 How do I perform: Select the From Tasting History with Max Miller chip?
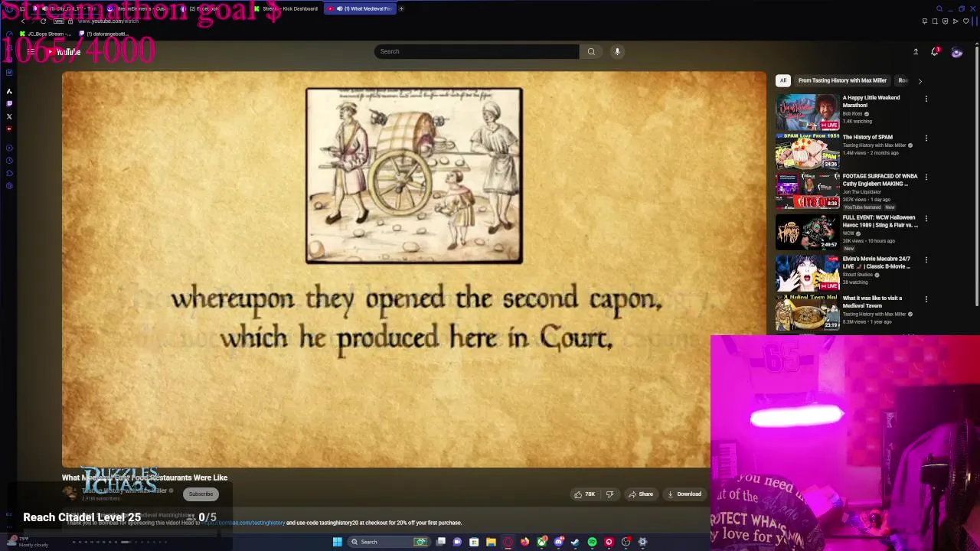[842, 80]
